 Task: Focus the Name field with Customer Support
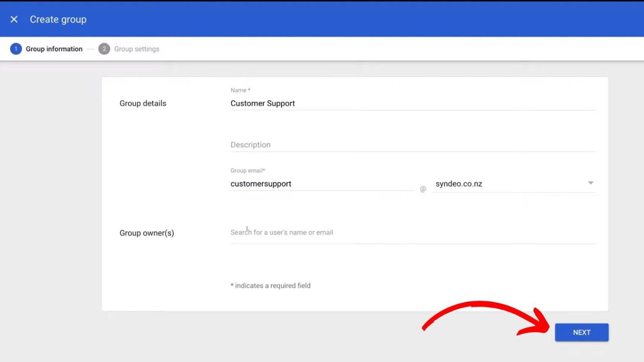413,103
